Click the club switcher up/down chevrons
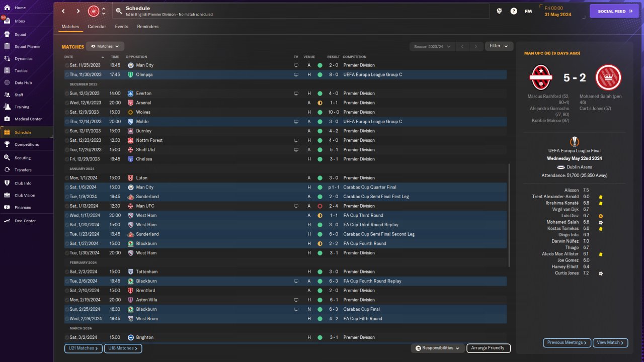The width and height of the screenshot is (644, 362). click(104, 11)
